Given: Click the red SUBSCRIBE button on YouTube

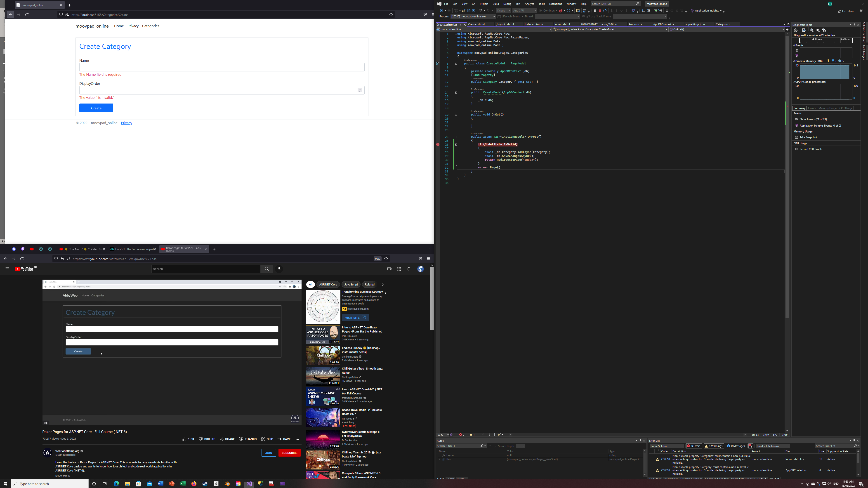Looking at the screenshot, I should coord(289,453).
